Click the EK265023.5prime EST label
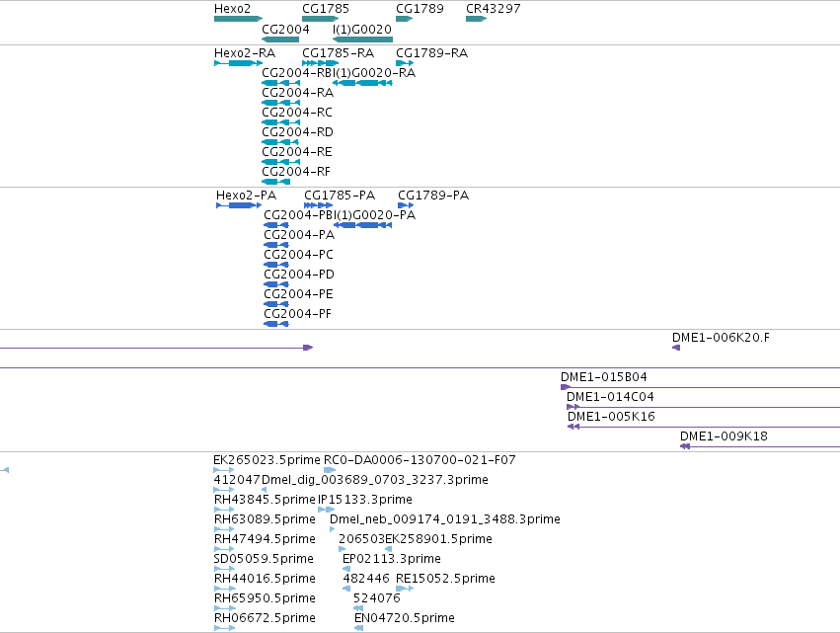840x633 pixels. tap(267, 460)
